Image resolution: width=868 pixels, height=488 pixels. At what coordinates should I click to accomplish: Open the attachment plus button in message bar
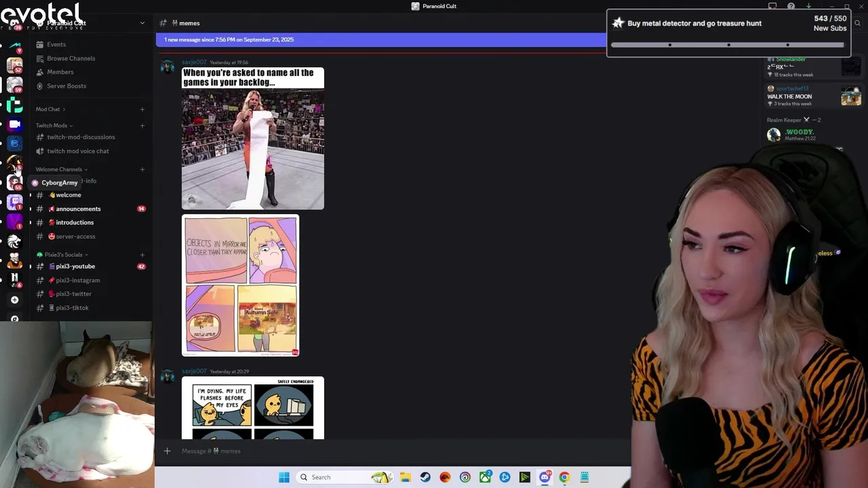[x=167, y=451]
